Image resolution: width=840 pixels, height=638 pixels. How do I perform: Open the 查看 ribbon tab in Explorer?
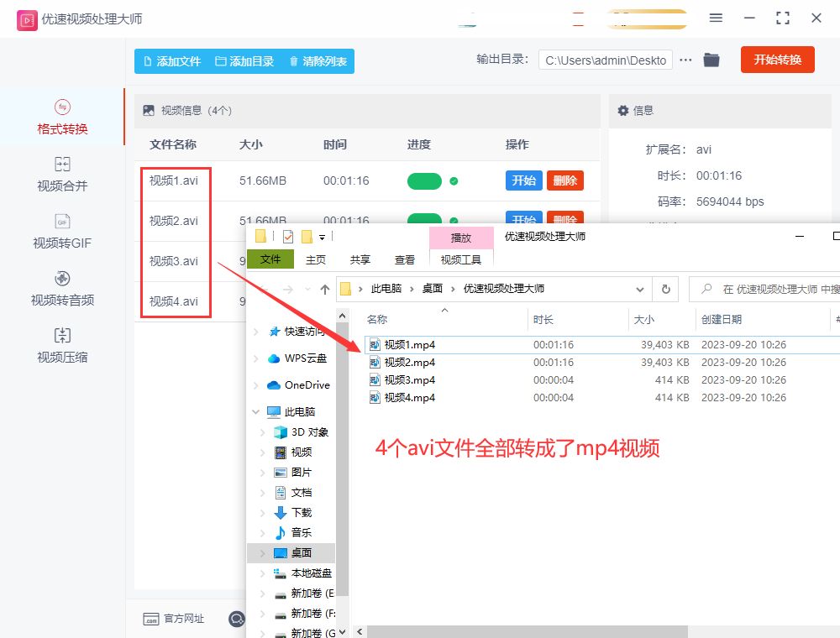click(405, 259)
